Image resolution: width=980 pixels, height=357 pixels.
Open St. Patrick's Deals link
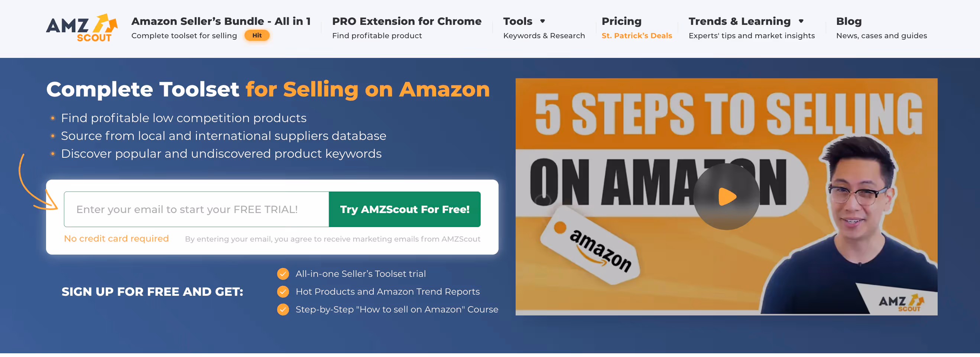(x=636, y=36)
